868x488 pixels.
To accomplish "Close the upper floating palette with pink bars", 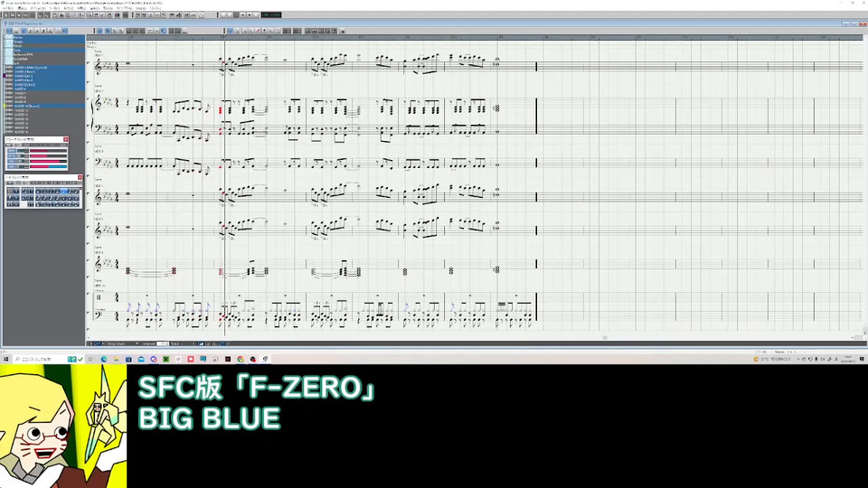I will tap(66, 139).
